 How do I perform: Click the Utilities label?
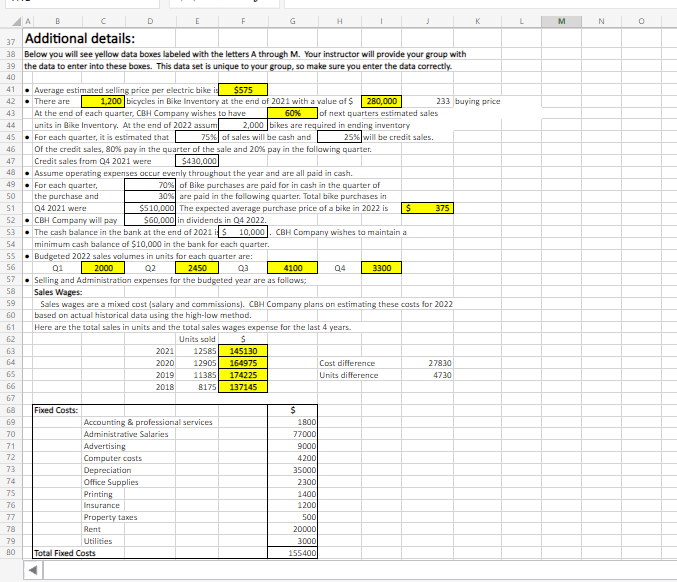tap(98, 541)
